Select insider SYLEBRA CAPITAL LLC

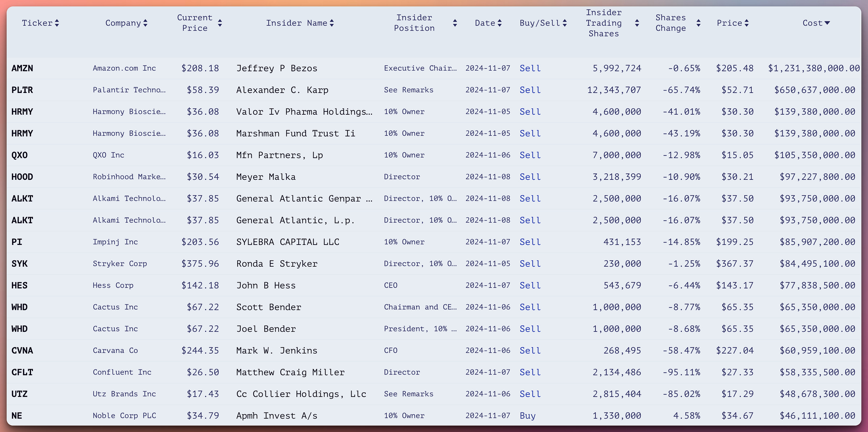(288, 242)
